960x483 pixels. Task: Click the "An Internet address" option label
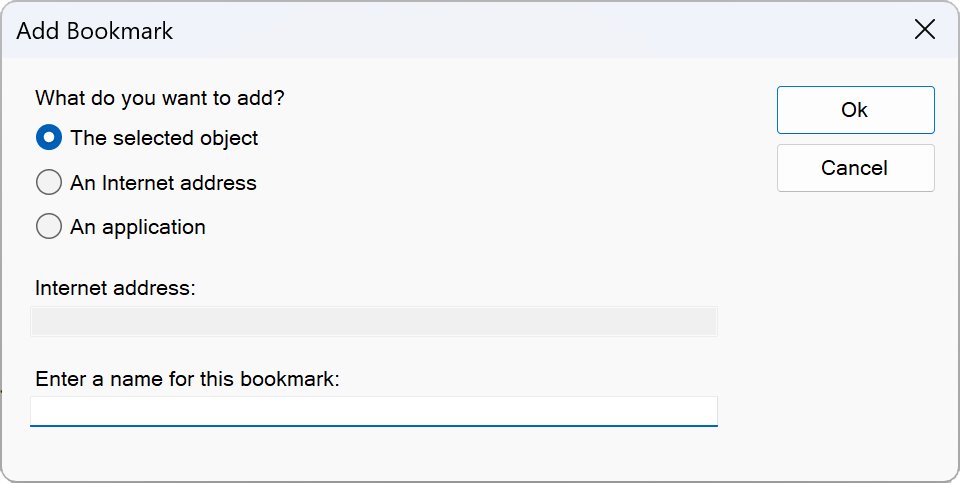tap(163, 183)
